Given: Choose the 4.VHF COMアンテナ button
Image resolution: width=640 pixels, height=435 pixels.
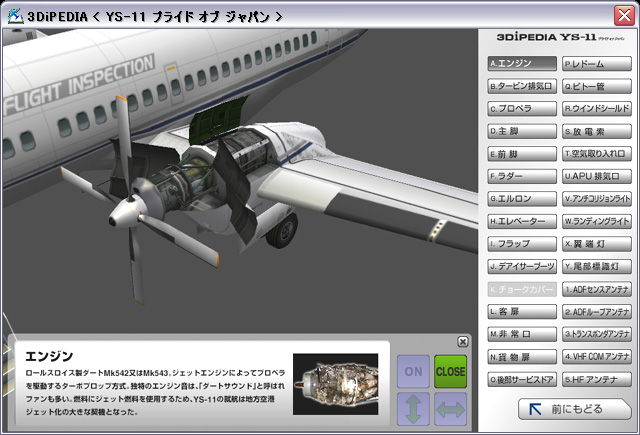Looking at the screenshot, I should tap(597, 357).
